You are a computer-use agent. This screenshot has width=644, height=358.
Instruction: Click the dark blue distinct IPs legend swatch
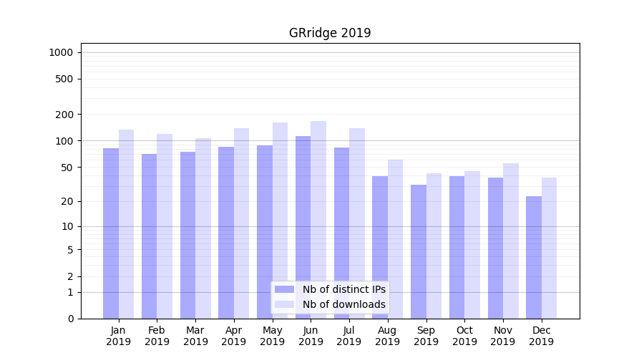pos(284,289)
